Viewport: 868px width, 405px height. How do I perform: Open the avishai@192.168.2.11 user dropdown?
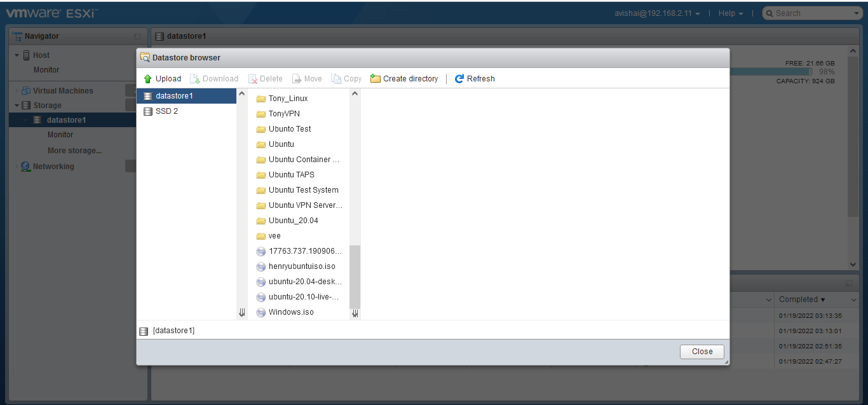coord(658,13)
